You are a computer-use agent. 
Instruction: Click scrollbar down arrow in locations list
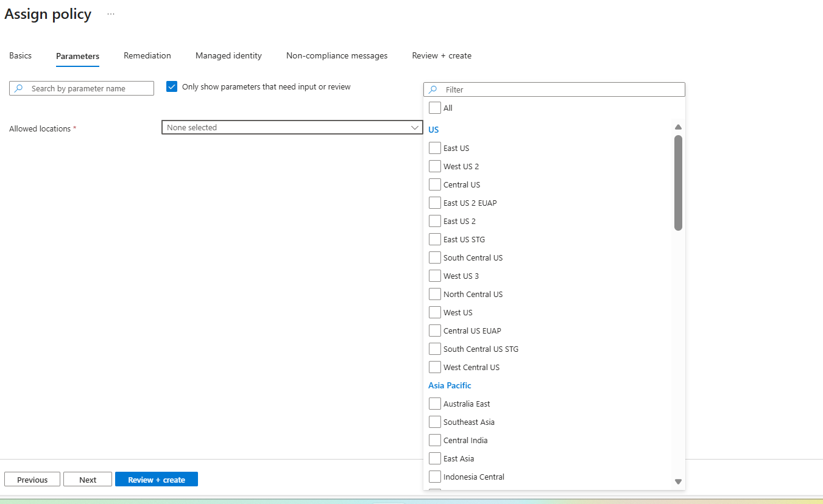[x=678, y=481]
